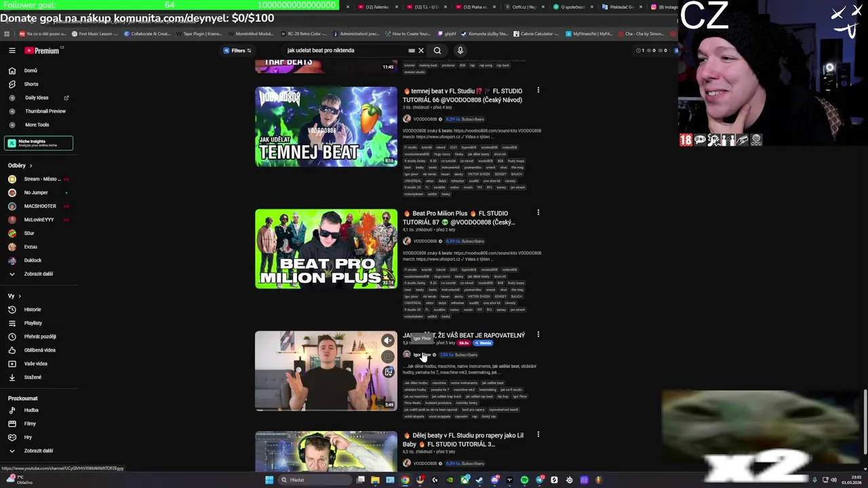This screenshot has height=488, width=868.
Task: Click the search box containing 'jak udelat beat pro niktenda'
Action: (x=346, y=50)
